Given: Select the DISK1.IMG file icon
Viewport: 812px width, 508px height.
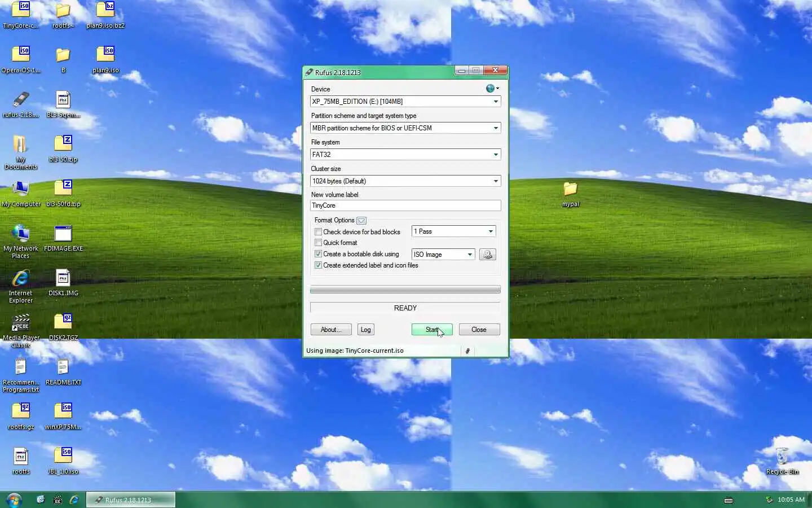Looking at the screenshot, I should 63,283.
